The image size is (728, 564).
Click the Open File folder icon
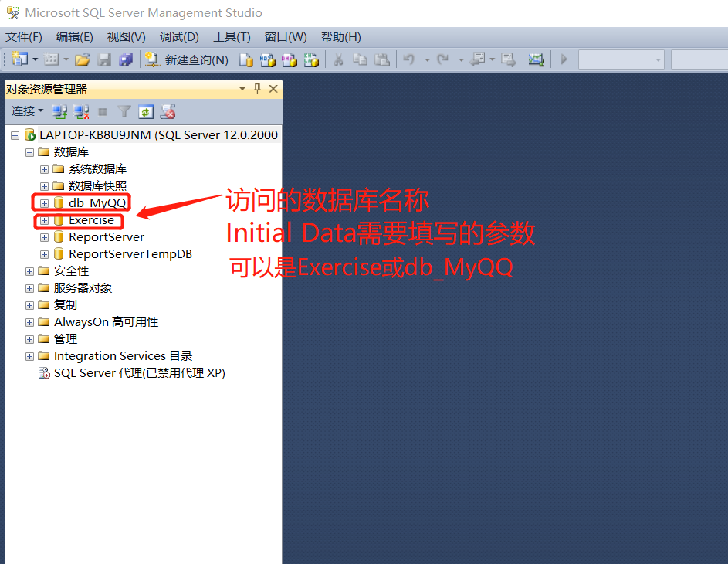point(83,59)
